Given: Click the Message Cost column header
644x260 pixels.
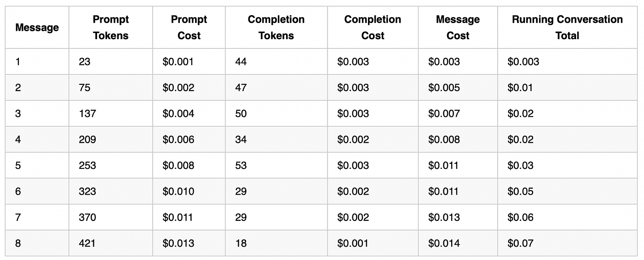Looking at the screenshot, I should [x=458, y=28].
